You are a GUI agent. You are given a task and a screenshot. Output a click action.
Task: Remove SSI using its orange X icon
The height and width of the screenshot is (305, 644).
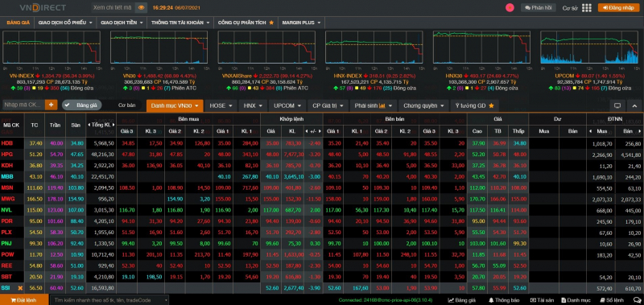click(x=19, y=288)
